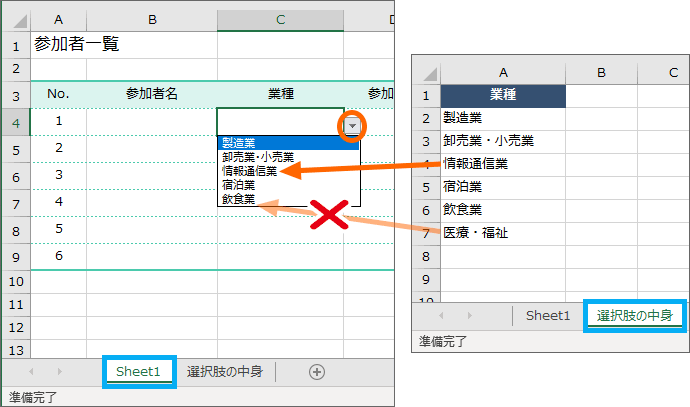Select column A header in right window
The image size is (690, 407).
click(503, 73)
